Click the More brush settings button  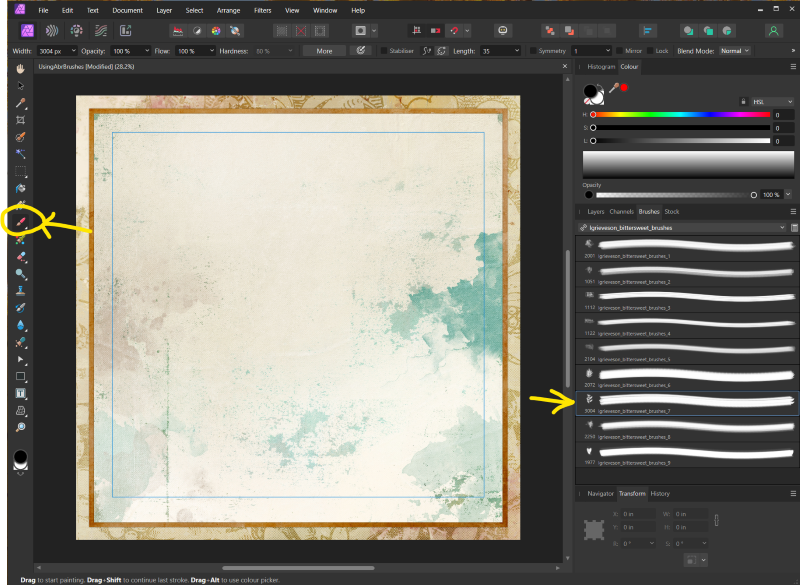324,51
